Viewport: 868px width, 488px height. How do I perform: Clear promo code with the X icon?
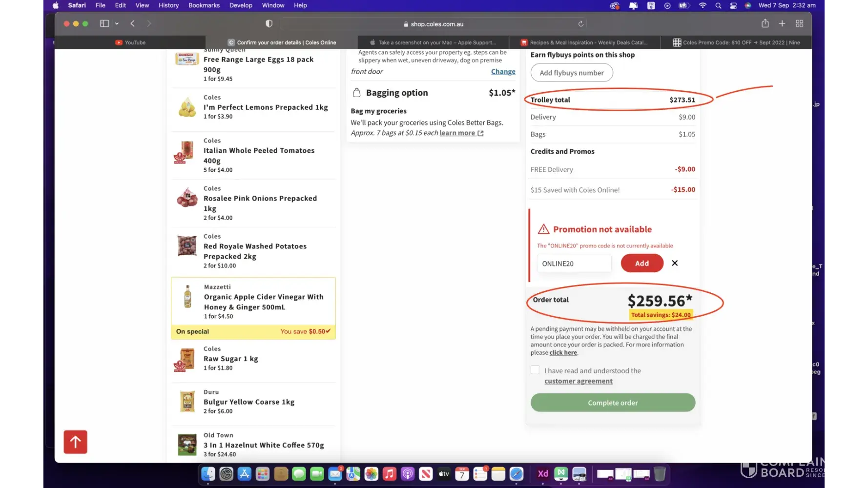(675, 263)
